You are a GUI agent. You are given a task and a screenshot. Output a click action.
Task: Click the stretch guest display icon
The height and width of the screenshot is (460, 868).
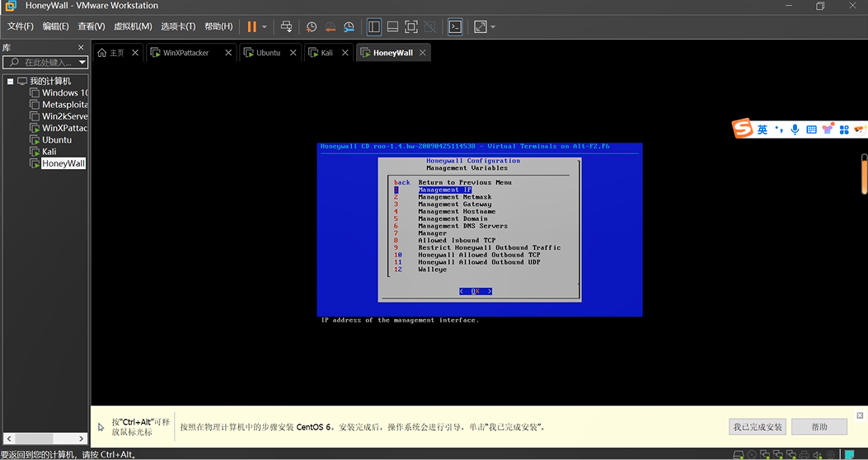pyautogui.click(x=480, y=26)
